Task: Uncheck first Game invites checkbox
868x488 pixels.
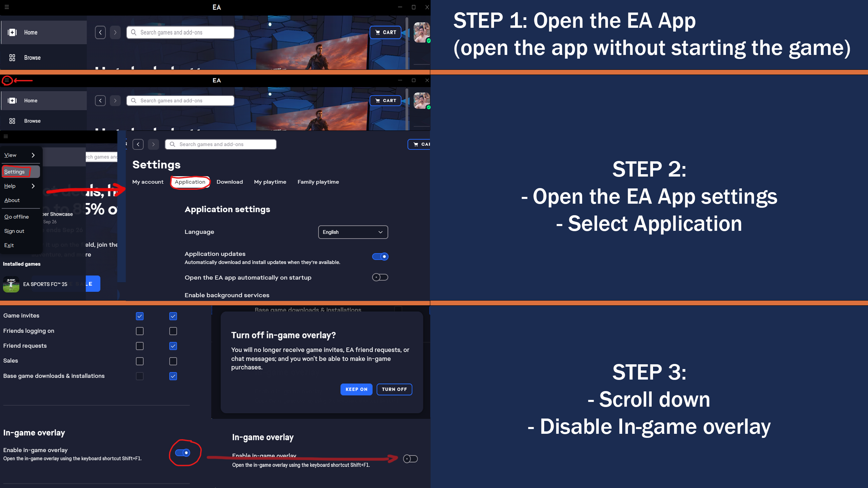Action: (140, 316)
